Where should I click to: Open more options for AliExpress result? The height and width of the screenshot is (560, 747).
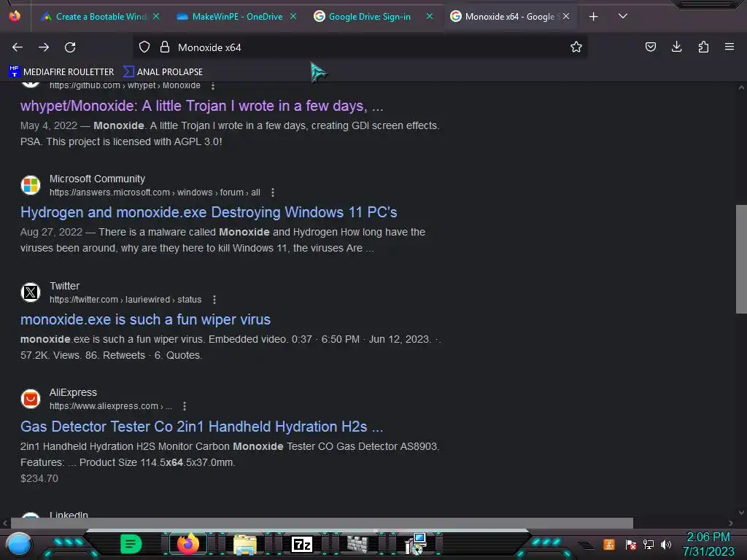(x=185, y=406)
